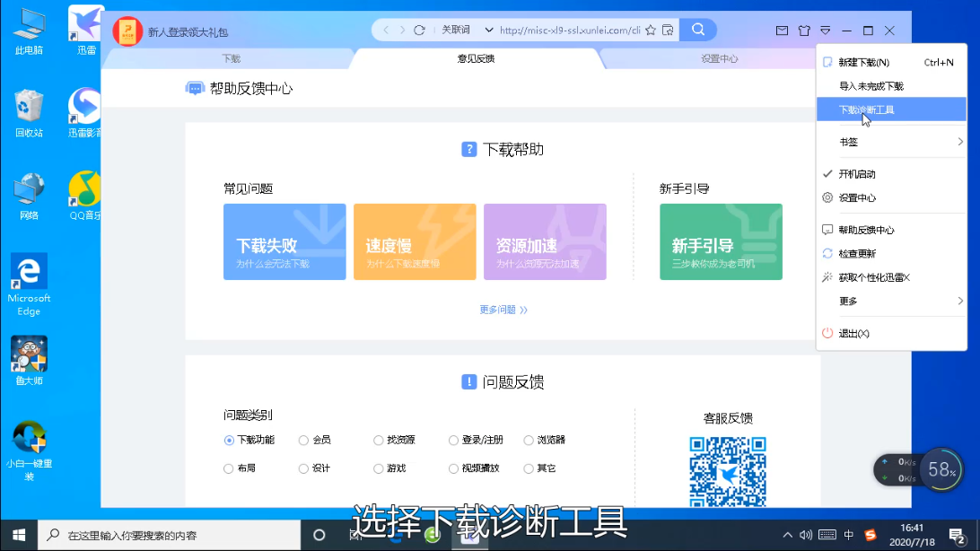The height and width of the screenshot is (551, 980).
Task: Open the 下载失败 help tile
Action: coord(284,242)
